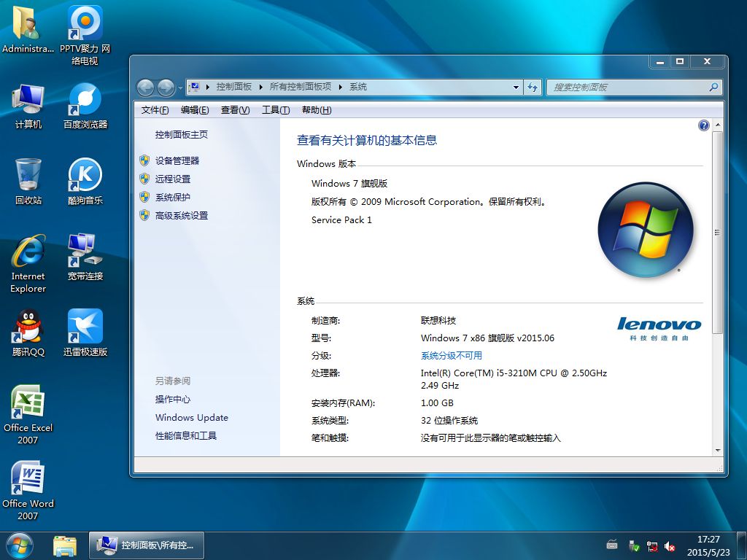Click the Windows Update link
This screenshot has height=560, width=747.
[x=191, y=418]
